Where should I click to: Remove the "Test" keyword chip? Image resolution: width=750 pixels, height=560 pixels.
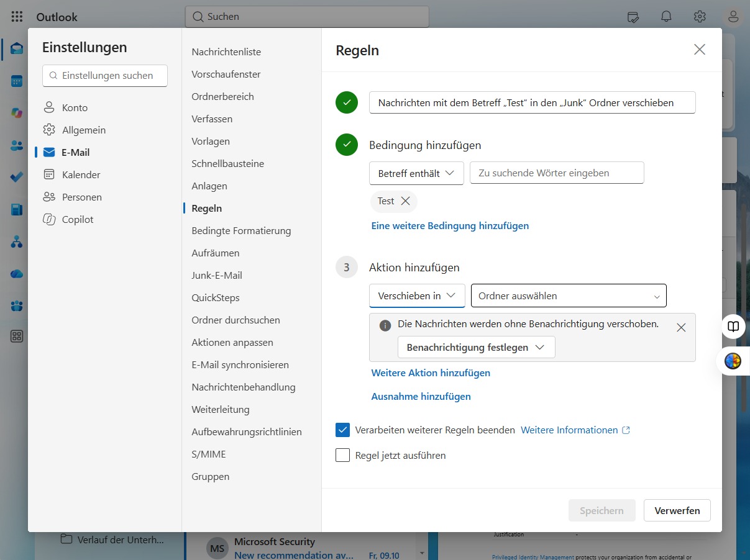click(x=406, y=201)
